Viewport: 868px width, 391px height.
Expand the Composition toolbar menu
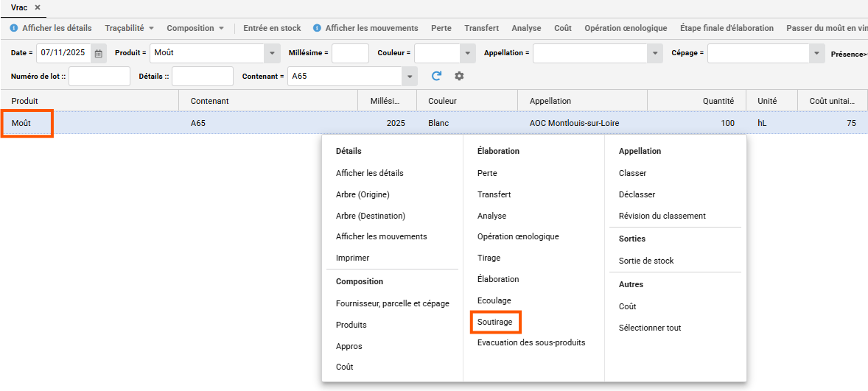(x=195, y=28)
